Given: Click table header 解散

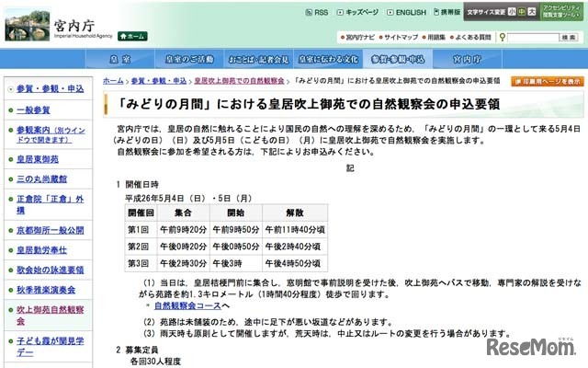Looking at the screenshot, I should (x=295, y=213).
